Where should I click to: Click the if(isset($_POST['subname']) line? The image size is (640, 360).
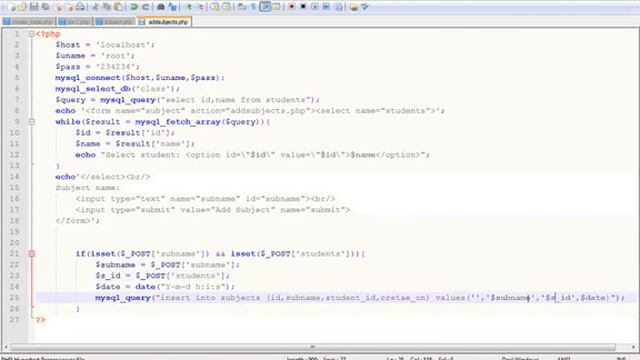coord(220,254)
